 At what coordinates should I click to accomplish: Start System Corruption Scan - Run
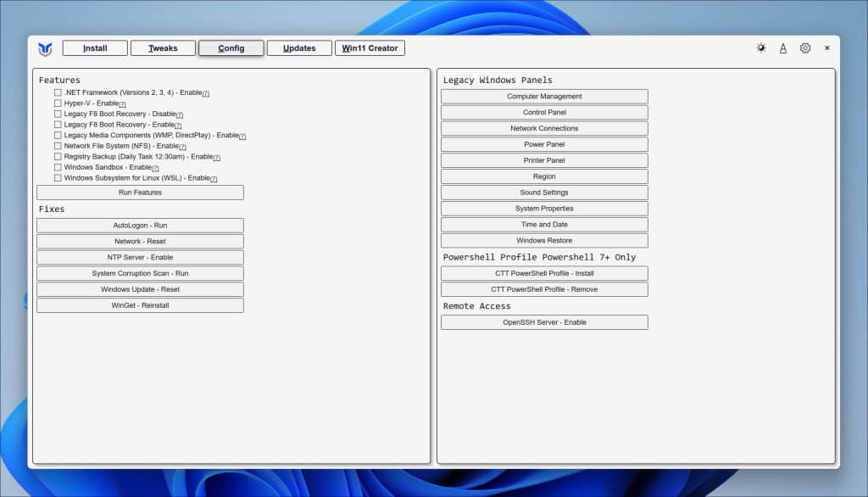140,274
